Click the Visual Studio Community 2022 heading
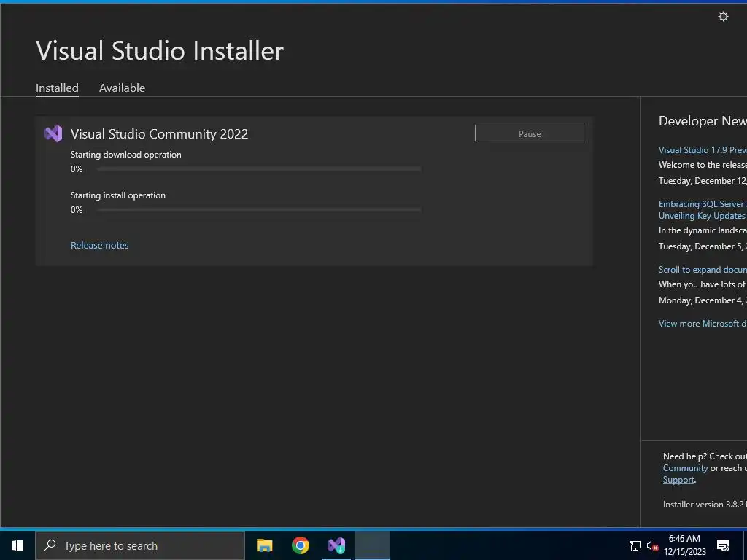 159,134
